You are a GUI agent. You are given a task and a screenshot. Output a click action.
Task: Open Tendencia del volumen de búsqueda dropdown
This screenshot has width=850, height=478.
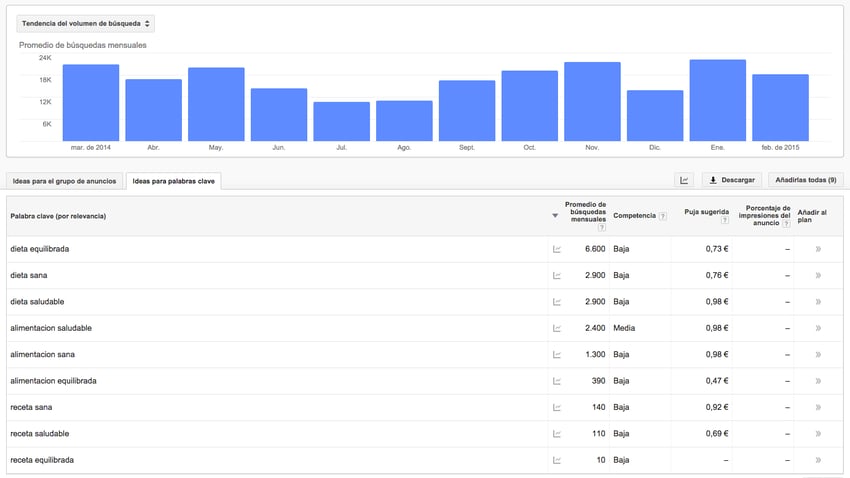(x=86, y=23)
